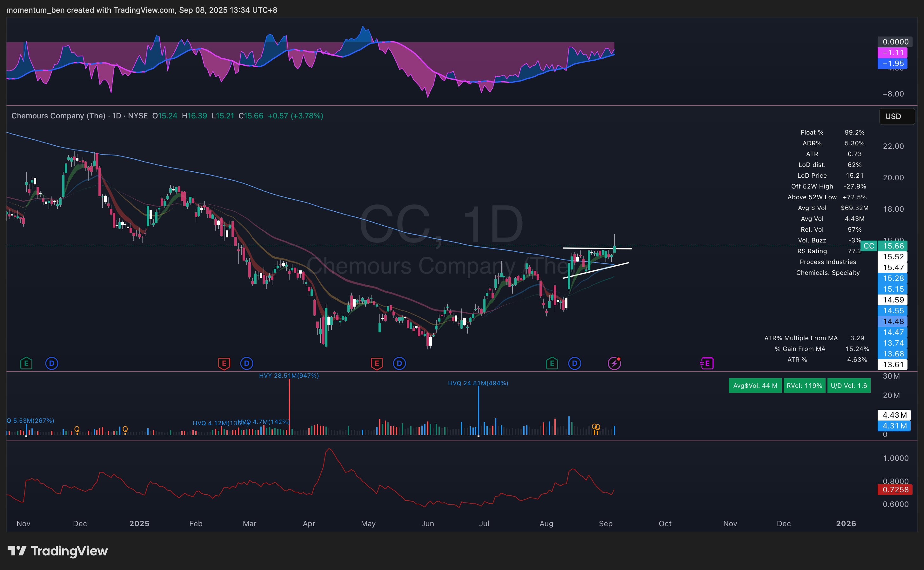
Task: Click the dividend D marker near late May
Action: 399,363
